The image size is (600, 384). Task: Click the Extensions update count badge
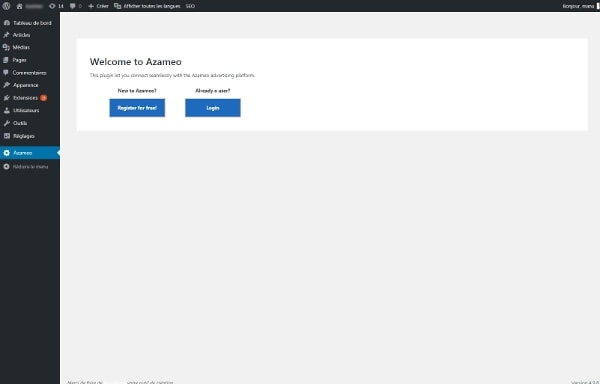[x=44, y=98]
